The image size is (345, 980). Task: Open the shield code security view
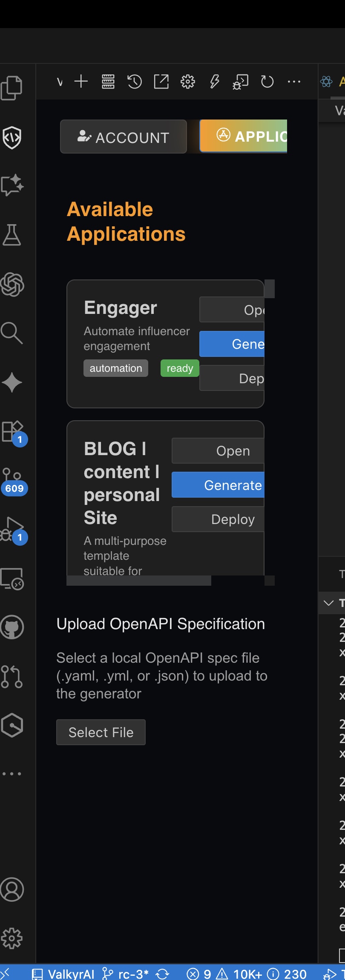[12, 137]
